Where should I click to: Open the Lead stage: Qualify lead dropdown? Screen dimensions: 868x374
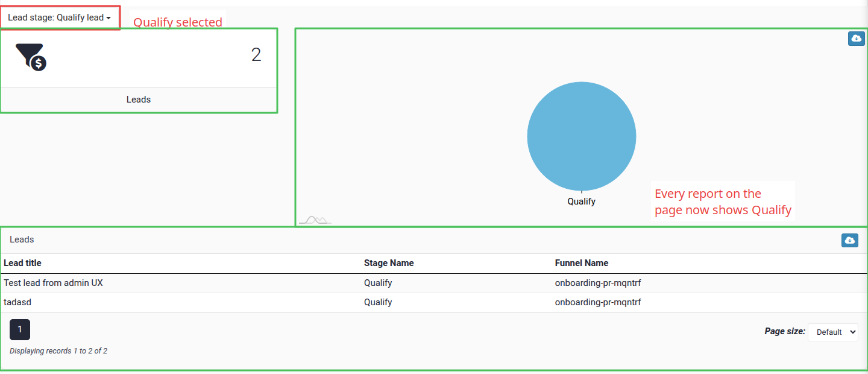tap(60, 17)
